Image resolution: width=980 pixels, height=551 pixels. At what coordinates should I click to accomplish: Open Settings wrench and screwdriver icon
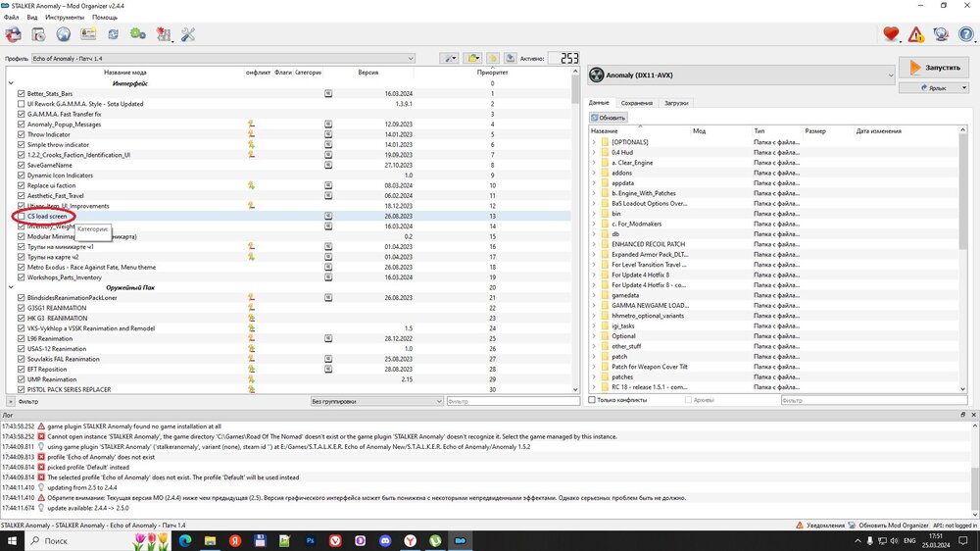(187, 34)
